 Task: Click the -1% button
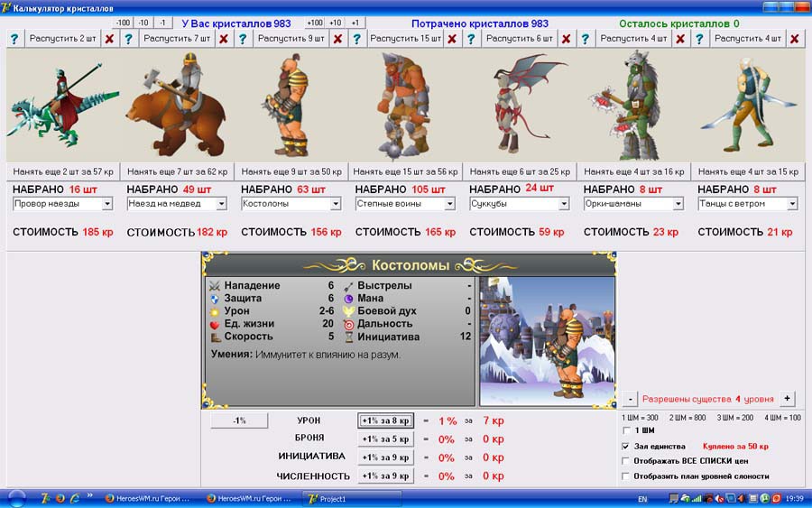click(239, 420)
